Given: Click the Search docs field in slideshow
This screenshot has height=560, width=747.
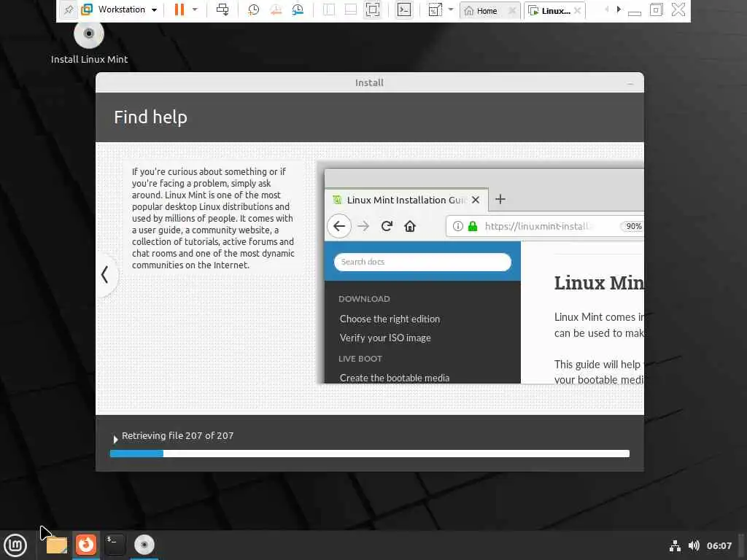Looking at the screenshot, I should click(422, 262).
